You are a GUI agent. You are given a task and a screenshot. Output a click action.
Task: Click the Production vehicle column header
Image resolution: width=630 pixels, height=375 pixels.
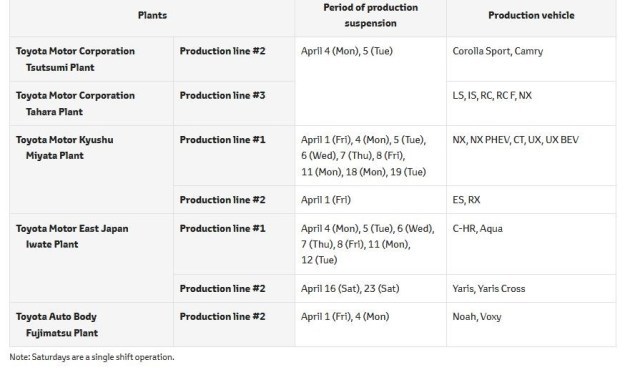531,16
